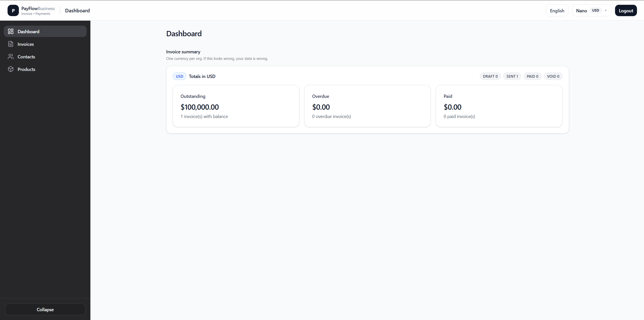This screenshot has width=644, height=320.
Task: Open the Nano organization dropdown arrow
Action: [605, 10]
